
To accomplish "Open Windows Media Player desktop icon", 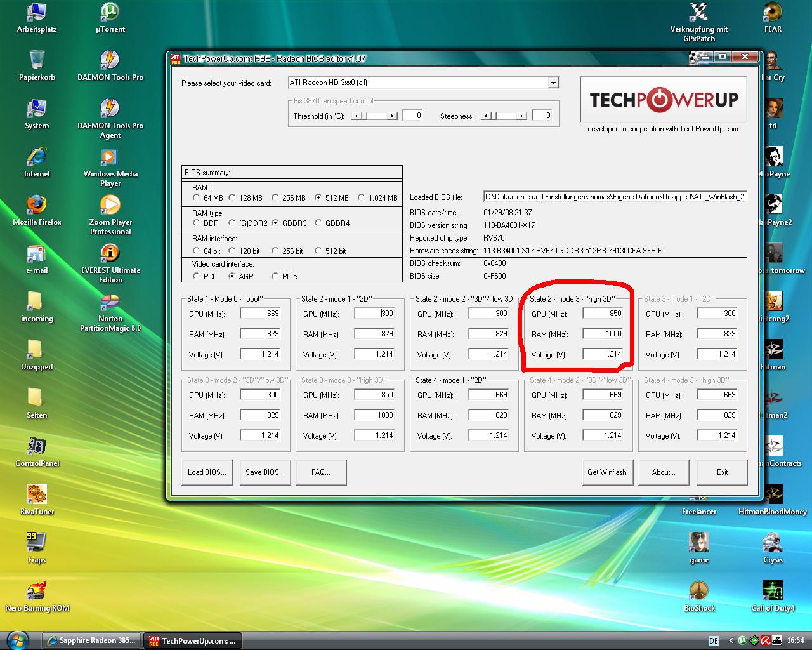I will (x=110, y=167).
